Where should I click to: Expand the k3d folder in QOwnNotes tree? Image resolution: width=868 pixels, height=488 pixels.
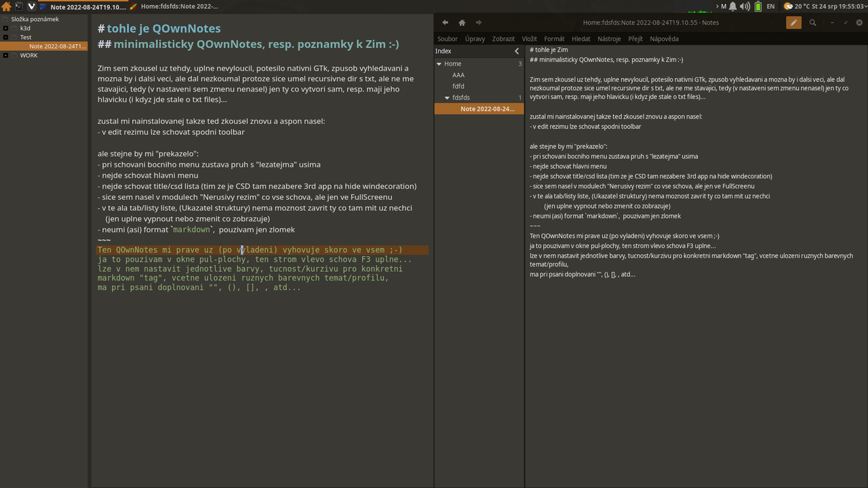click(5, 28)
